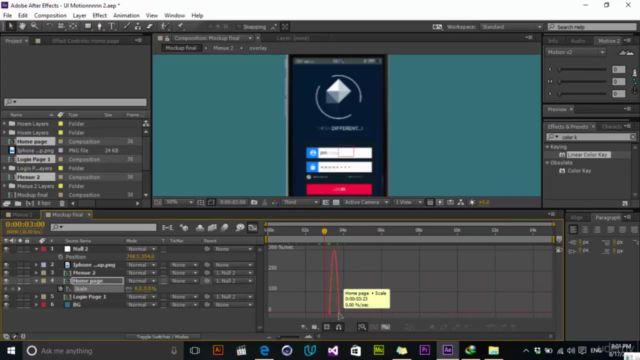Collapse the Null 2 layer properties
Screen dimensions: 640x360
[x=36, y=249]
